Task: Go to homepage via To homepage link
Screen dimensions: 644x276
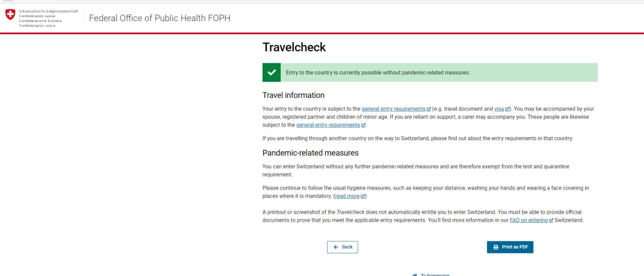Action: tap(435, 274)
